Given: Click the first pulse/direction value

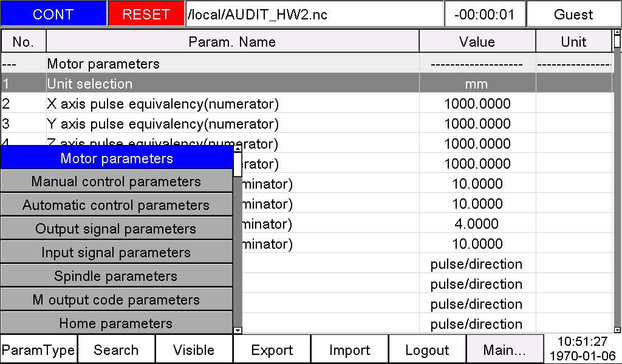Looking at the screenshot, I should [477, 264].
